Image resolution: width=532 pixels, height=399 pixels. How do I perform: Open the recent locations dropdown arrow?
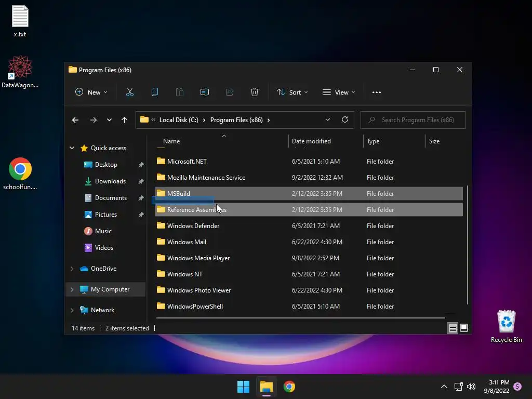(x=109, y=120)
